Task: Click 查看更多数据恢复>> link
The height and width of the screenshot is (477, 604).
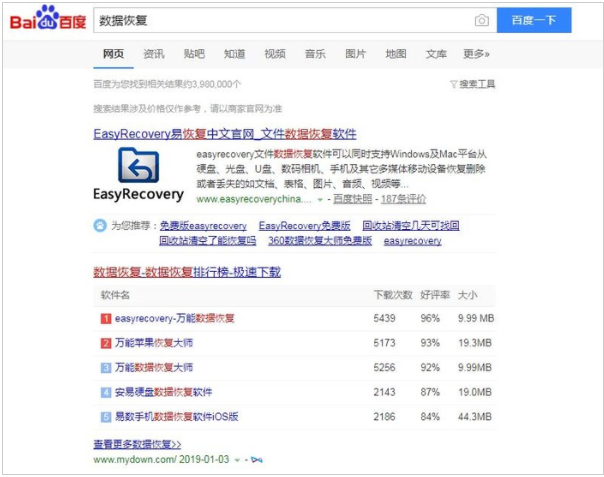Action: point(137,443)
